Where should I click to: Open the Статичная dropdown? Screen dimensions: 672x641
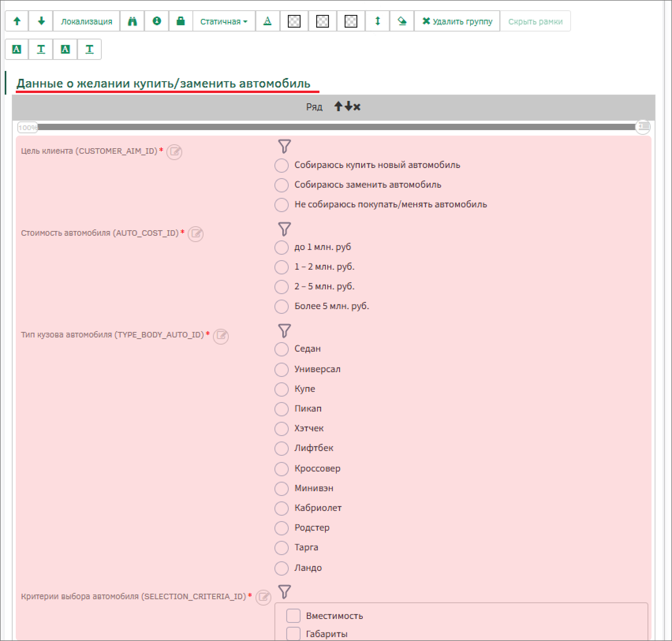pyautogui.click(x=224, y=21)
